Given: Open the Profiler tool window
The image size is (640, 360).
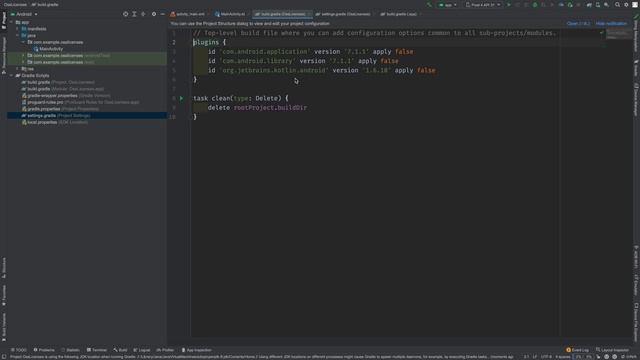Looking at the screenshot, I should [165, 350].
